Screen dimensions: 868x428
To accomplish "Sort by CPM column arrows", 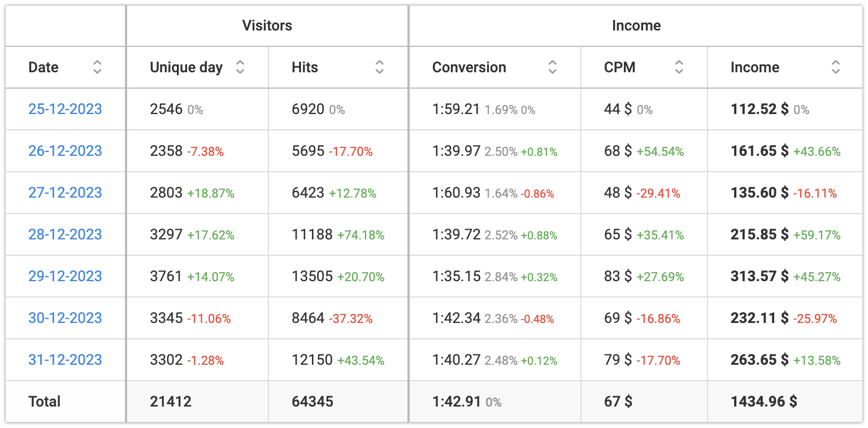I will [x=679, y=67].
